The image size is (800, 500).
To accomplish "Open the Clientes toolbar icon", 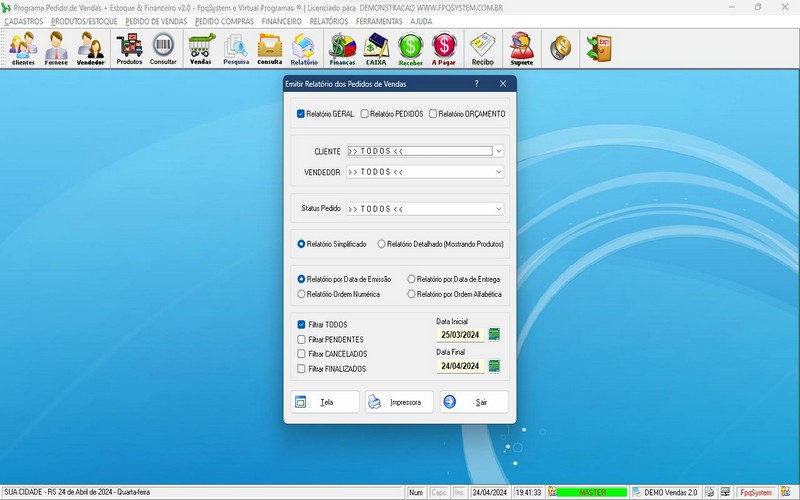I will (23, 48).
